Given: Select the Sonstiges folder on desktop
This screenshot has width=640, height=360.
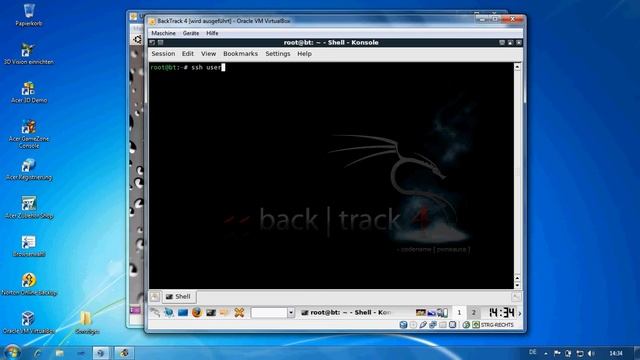Looking at the screenshot, I should pyautogui.click(x=87, y=322).
